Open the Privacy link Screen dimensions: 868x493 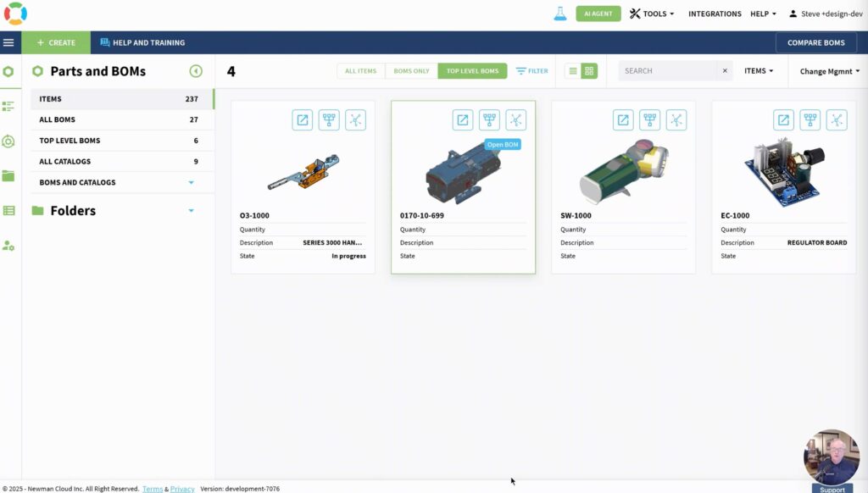(x=182, y=489)
